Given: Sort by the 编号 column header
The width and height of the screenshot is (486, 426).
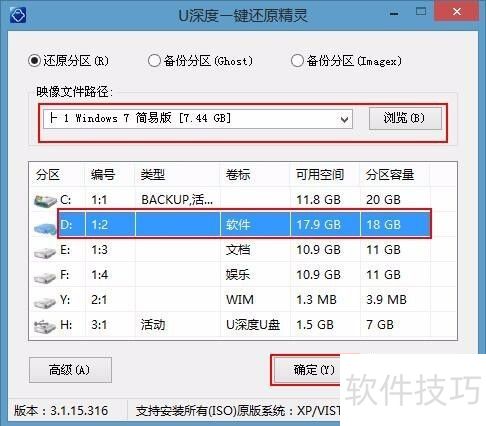Looking at the screenshot, I should tap(103, 175).
